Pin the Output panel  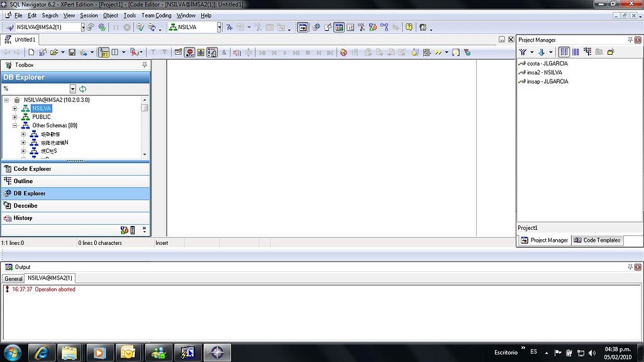pyautogui.click(x=630, y=267)
